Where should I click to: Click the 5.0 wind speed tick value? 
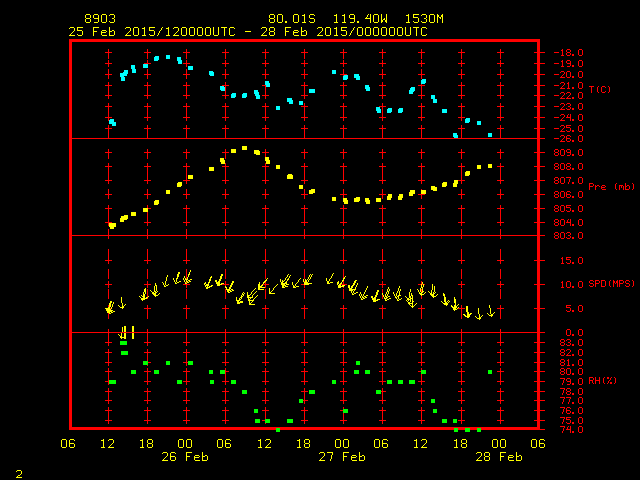coord(574,309)
